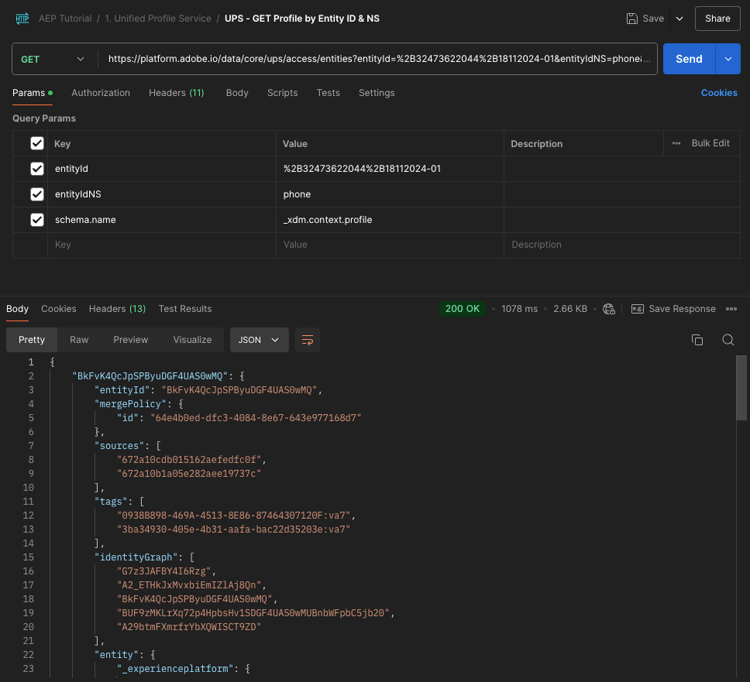The width and height of the screenshot is (750, 682).
Task: Click the AEP Tutorial breadcrumb link
Action: click(65, 19)
